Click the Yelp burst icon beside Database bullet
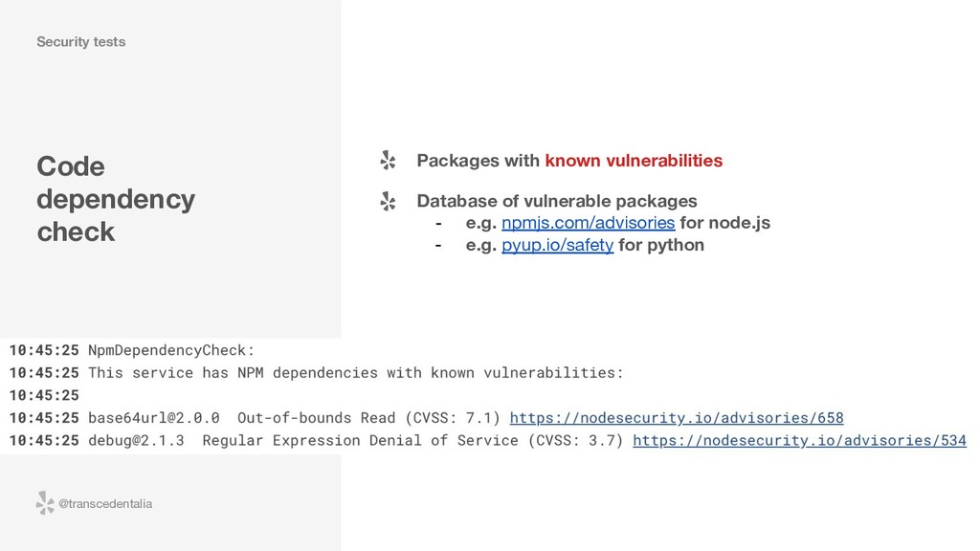Image resolution: width=980 pixels, height=551 pixels. 388,201
